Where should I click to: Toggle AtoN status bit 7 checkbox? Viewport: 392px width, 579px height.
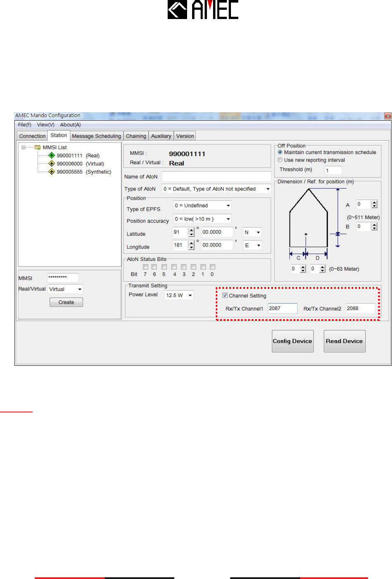click(146, 267)
